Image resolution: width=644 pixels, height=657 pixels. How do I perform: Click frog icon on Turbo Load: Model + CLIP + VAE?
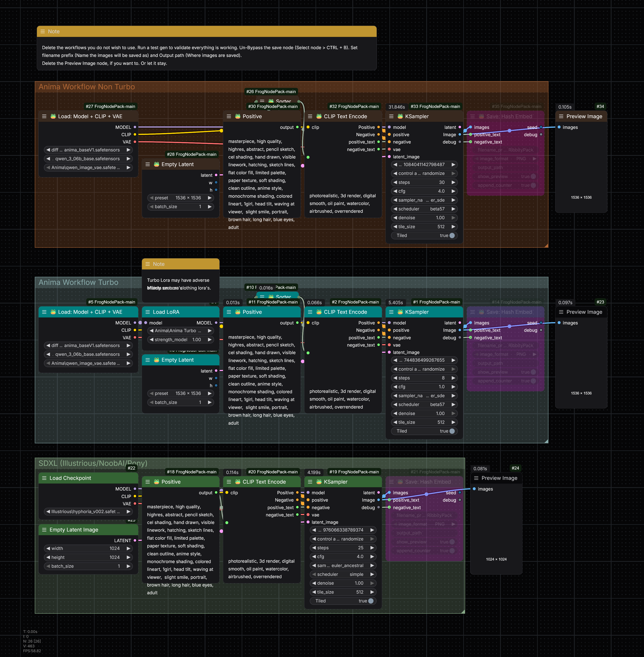pos(53,312)
